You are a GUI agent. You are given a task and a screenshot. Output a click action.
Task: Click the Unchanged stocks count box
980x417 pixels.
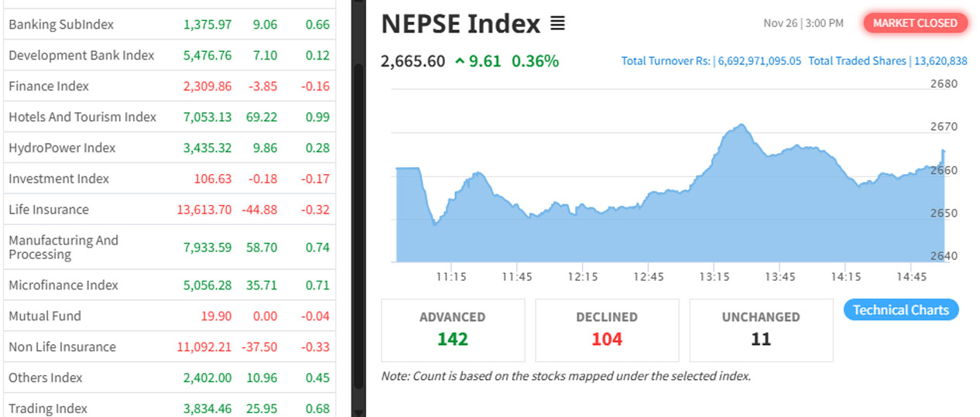click(x=760, y=330)
